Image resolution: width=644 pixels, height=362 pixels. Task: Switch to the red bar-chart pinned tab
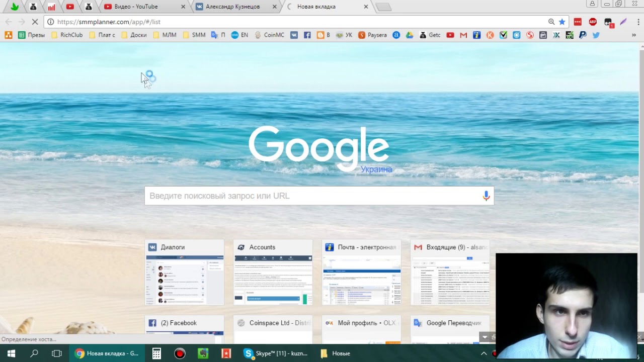tap(51, 7)
